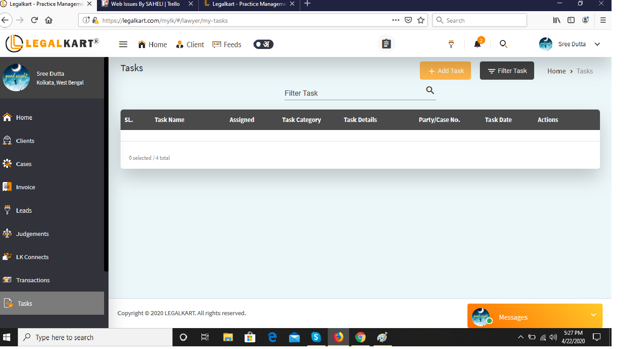Image resolution: width=644 pixels, height=349 pixels.
Task: Open Judgements in the sidebar
Action: 32,234
